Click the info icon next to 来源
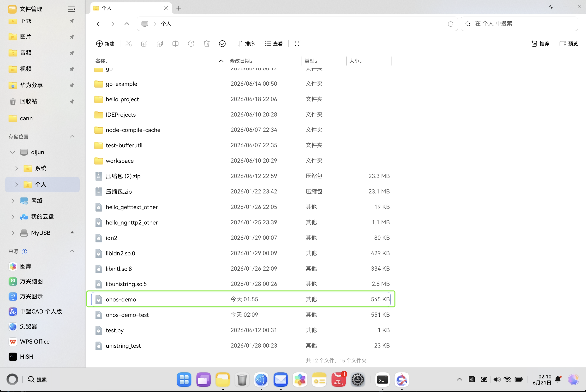Image resolution: width=586 pixels, height=392 pixels. [x=24, y=251]
